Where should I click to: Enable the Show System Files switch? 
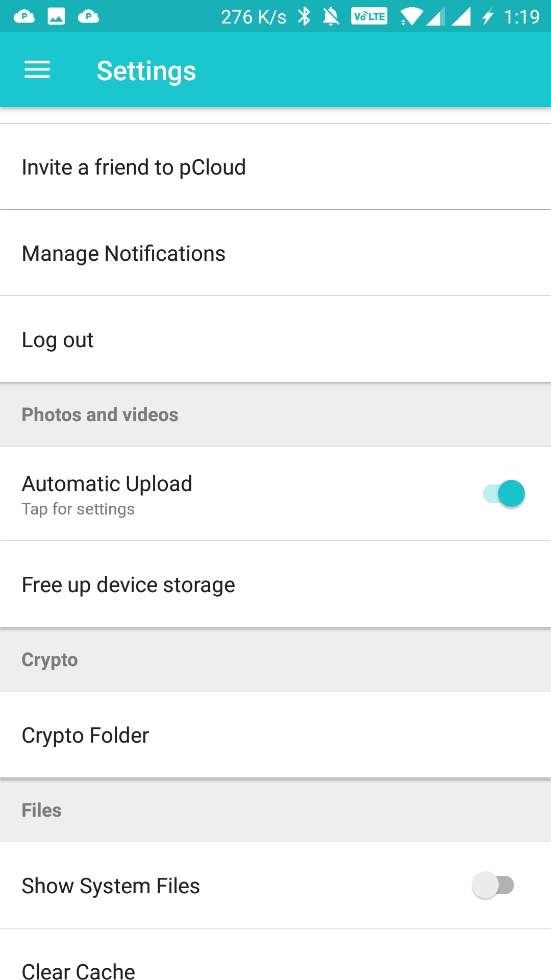[x=493, y=885]
